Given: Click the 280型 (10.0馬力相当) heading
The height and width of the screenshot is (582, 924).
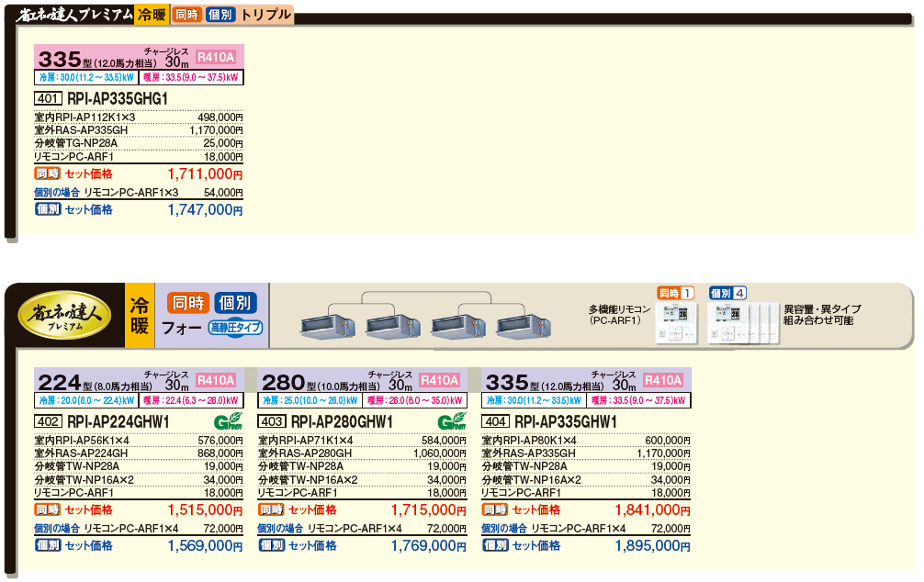Looking at the screenshot, I should [x=321, y=383].
